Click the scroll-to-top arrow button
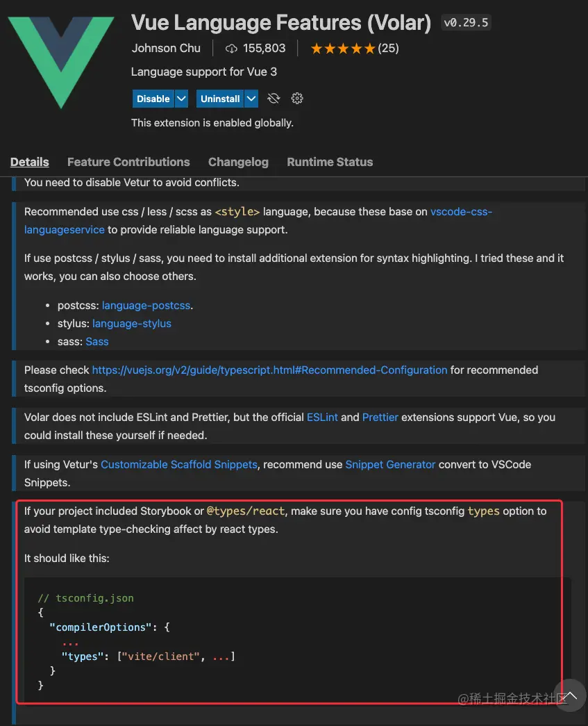The width and height of the screenshot is (588, 726). click(x=570, y=695)
